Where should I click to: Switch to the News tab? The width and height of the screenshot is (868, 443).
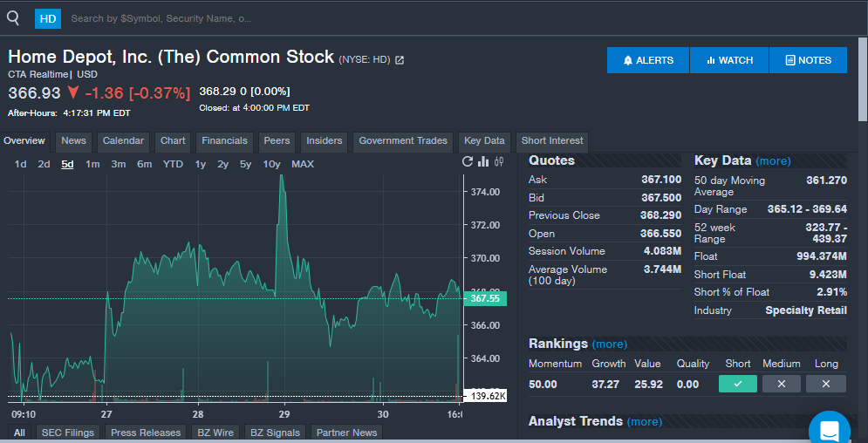(73, 141)
